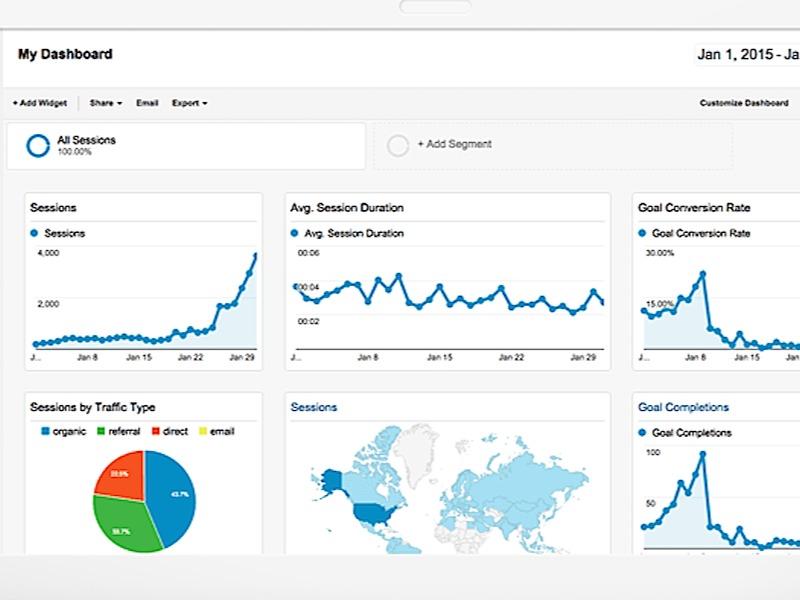This screenshot has width=800, height=600.
Task: Click the Jan 29 label on Sessions chart
Action: click(242, 357)
